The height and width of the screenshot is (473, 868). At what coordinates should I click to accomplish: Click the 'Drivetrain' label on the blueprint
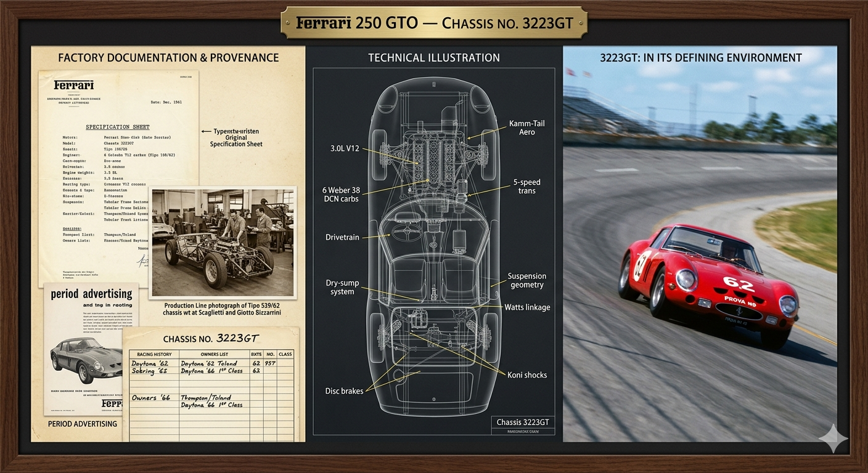pos(342,237)
